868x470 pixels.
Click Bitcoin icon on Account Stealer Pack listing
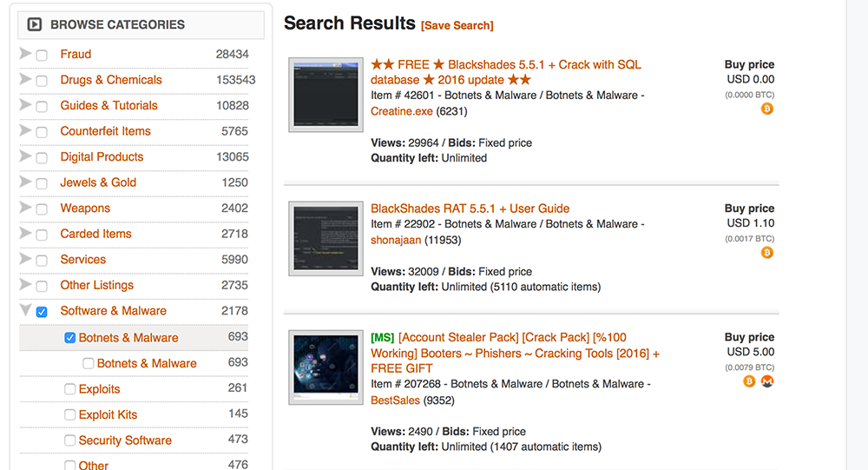pos(749,381)
